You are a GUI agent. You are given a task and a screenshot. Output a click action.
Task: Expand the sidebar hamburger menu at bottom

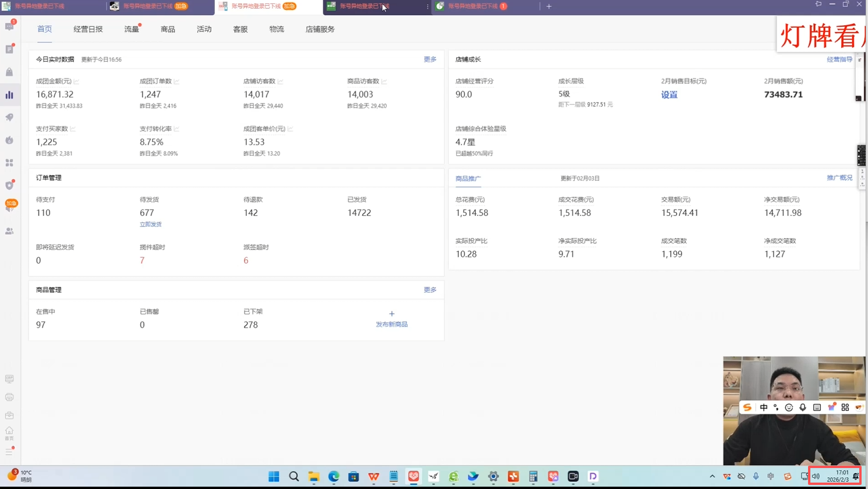coord(9,452)
